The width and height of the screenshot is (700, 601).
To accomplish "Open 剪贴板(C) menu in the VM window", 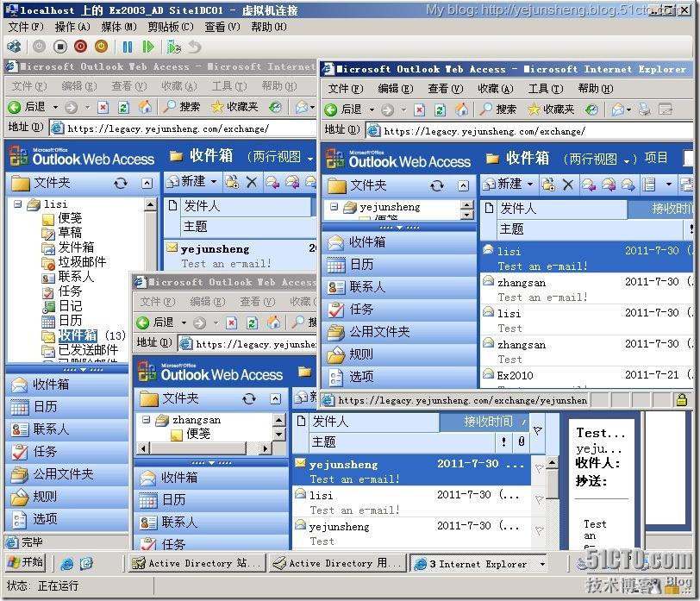I will [171, 27].
